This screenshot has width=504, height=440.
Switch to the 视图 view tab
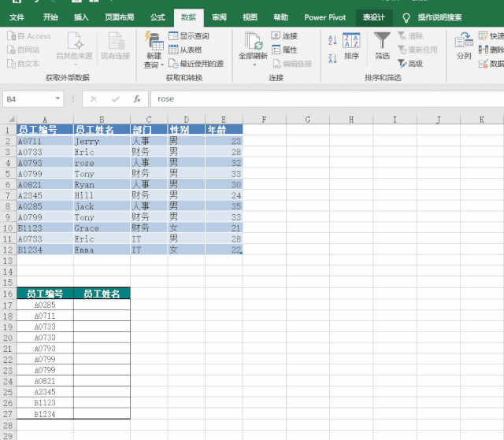coord(250,17)
